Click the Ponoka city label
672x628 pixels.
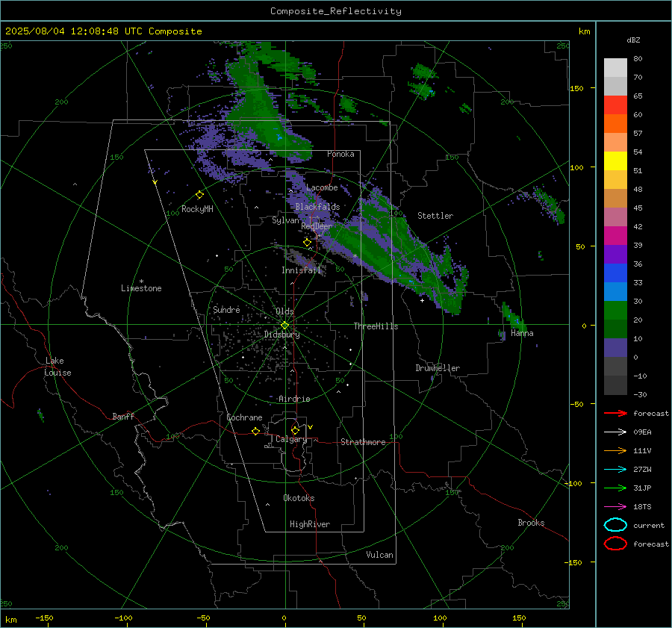pos(340,154)
